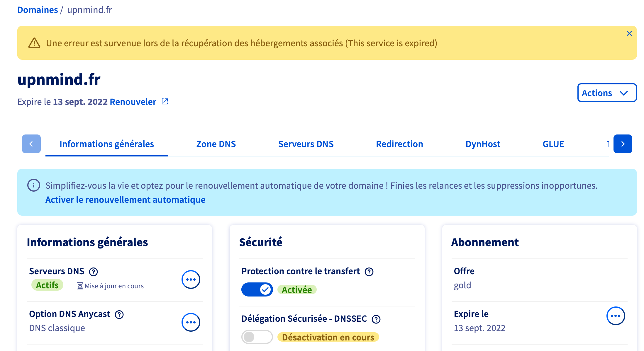Click the Protection contre le transfert help icon

tap(369, 272)
